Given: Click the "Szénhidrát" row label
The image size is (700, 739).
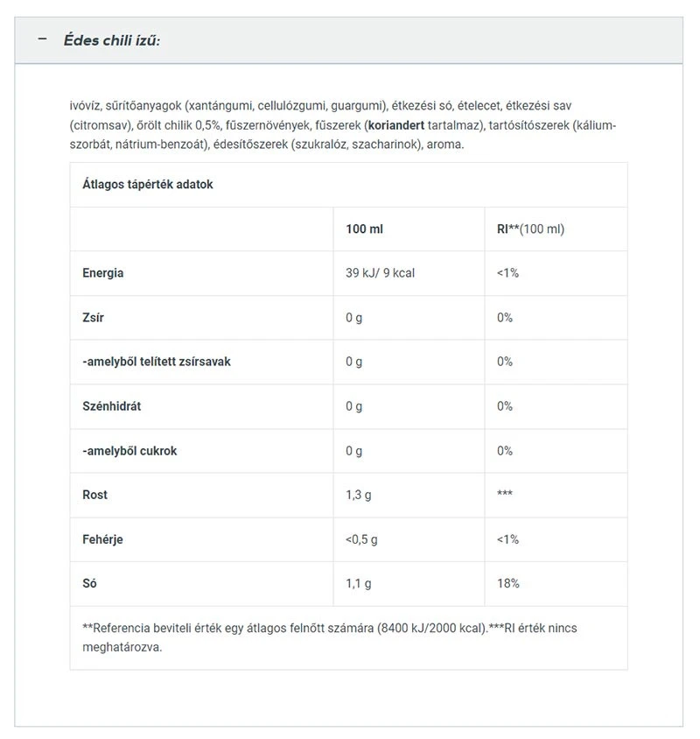Looking at the screenshot, I should coord(113,406).
